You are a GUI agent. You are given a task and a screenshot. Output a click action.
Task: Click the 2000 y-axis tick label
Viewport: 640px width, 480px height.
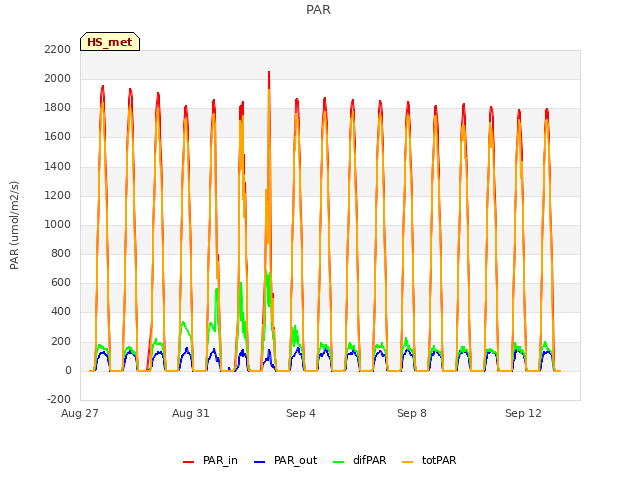point(58,78)
